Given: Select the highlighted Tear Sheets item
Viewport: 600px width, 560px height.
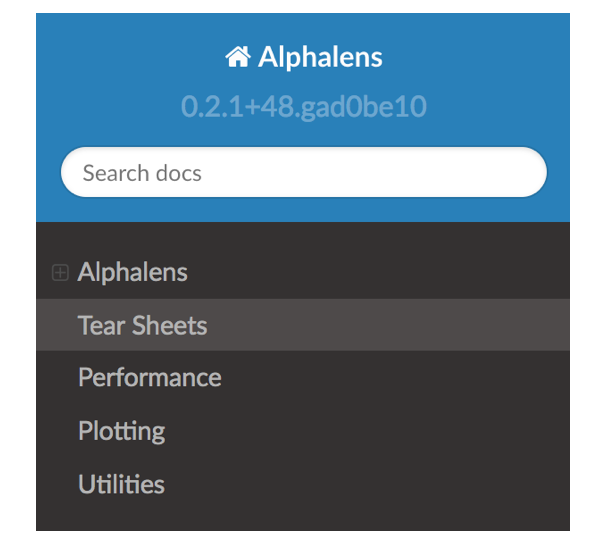Looking at the screenshot, I should pos(143,325).
